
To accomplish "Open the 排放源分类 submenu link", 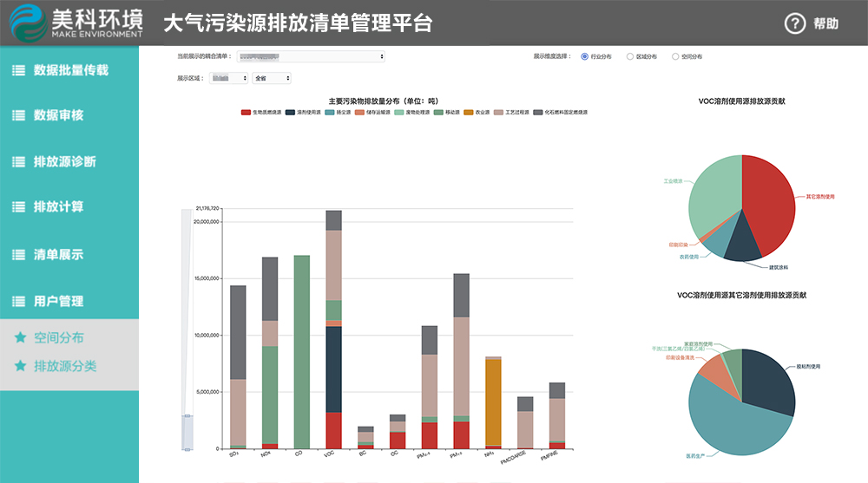I will point(65,367).
